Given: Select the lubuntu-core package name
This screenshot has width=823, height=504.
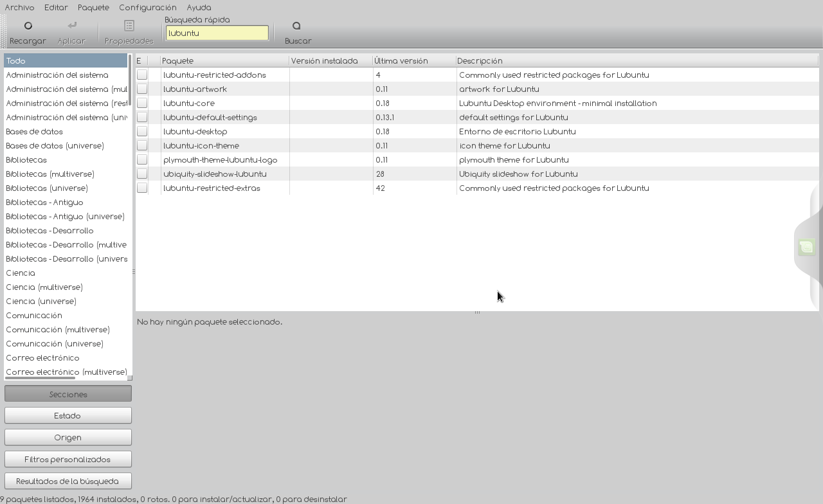Looking at the screenshot, I should click(188, 103).
